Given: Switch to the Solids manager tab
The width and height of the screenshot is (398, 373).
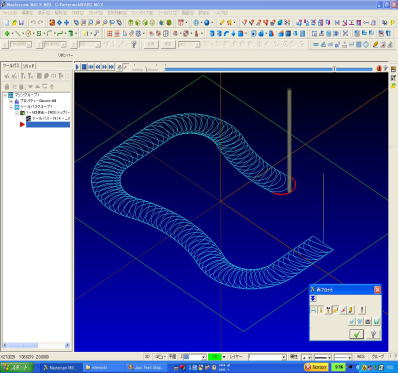Looking at the screenshot, I should click(x=29, y=66).
